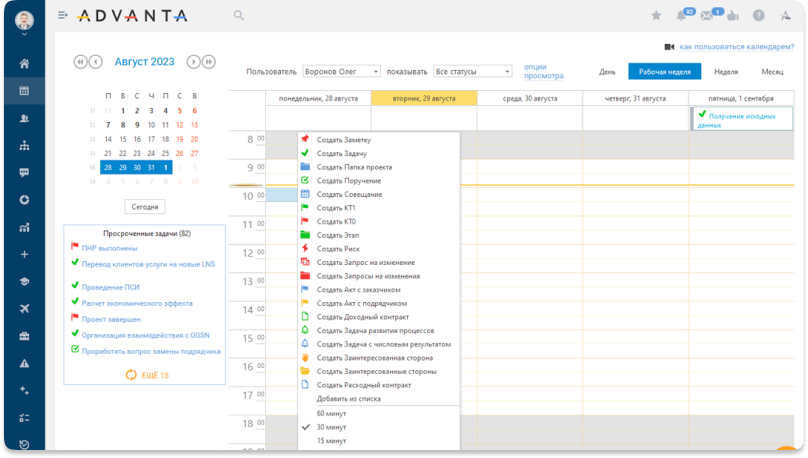Switch to the Месяц view tab
The width and height of the screenshot is (808, 458).
[772, 72]
